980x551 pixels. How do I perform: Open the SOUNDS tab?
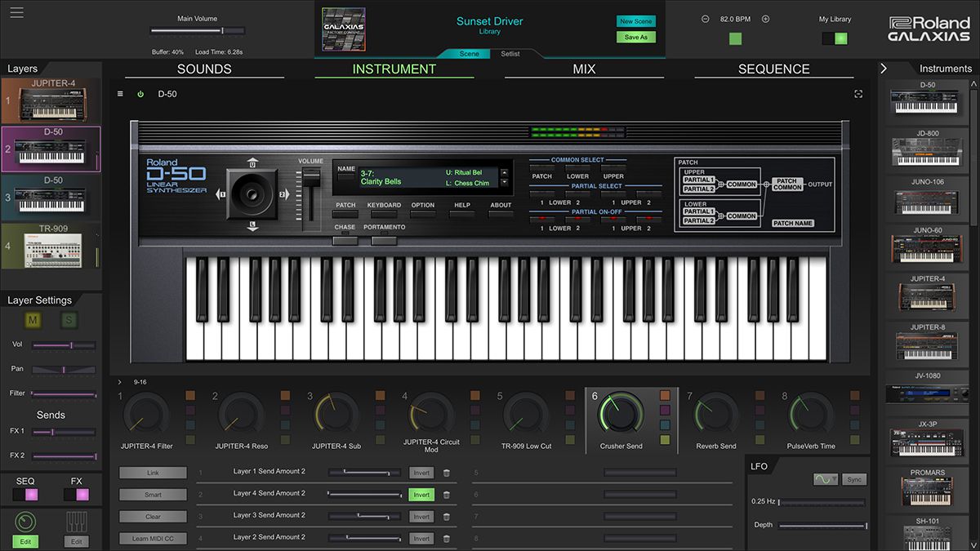point(204,69)
